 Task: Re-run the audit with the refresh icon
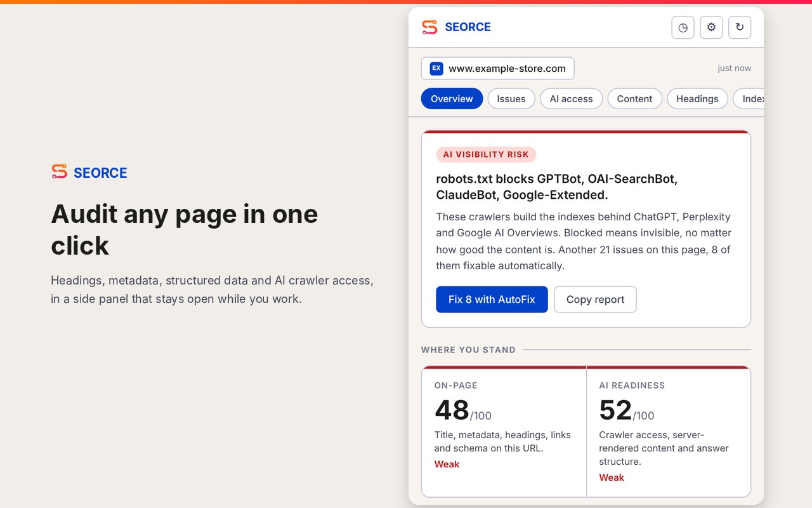[x=740, y=27]
